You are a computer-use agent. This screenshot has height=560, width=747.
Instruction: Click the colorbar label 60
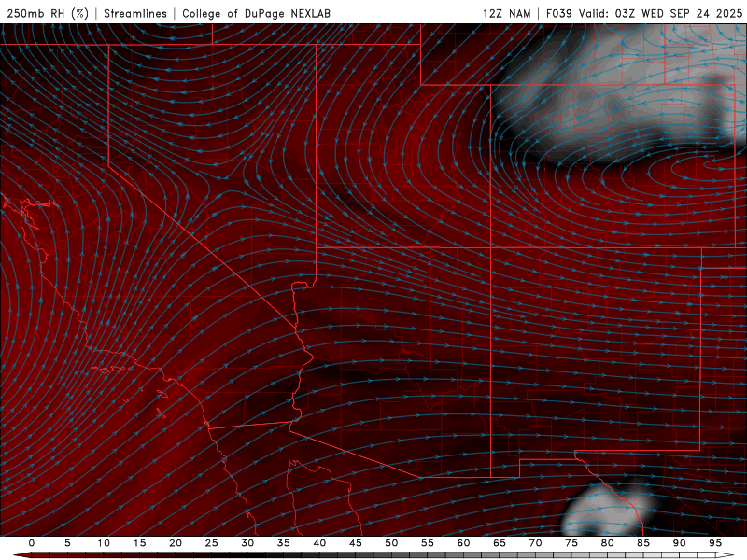coord(463,543)
